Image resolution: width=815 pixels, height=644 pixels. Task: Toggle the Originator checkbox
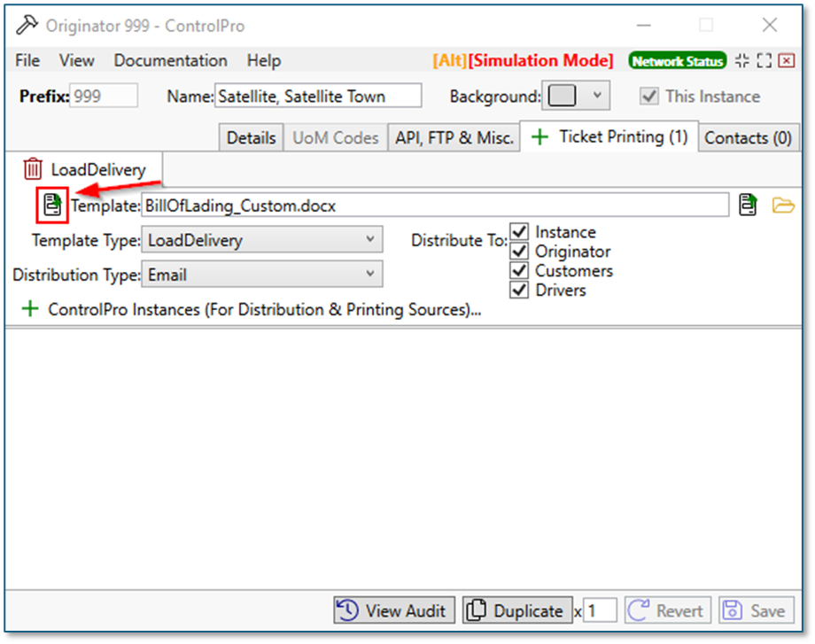click(x=519, y=252)
